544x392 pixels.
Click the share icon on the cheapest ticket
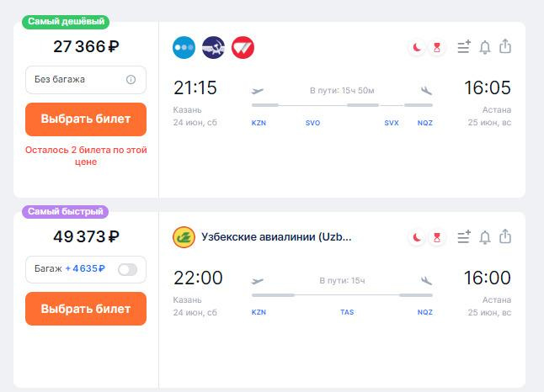click(x=505, y=47)
